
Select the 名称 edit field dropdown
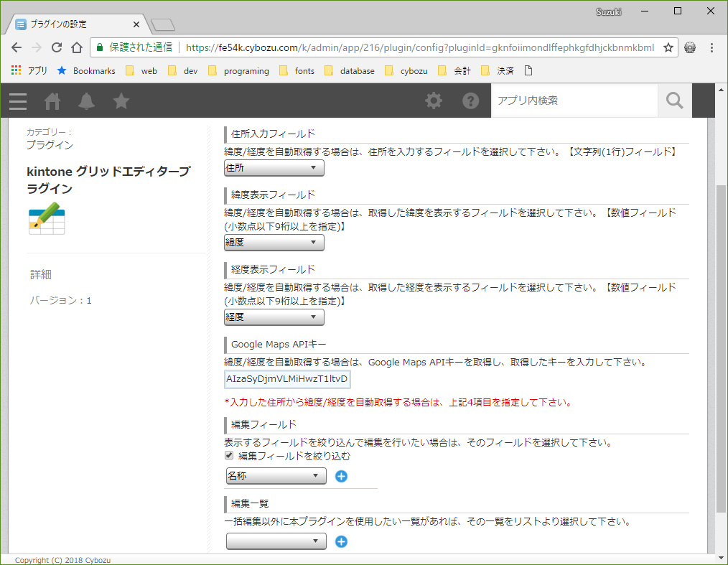point(276,476)
